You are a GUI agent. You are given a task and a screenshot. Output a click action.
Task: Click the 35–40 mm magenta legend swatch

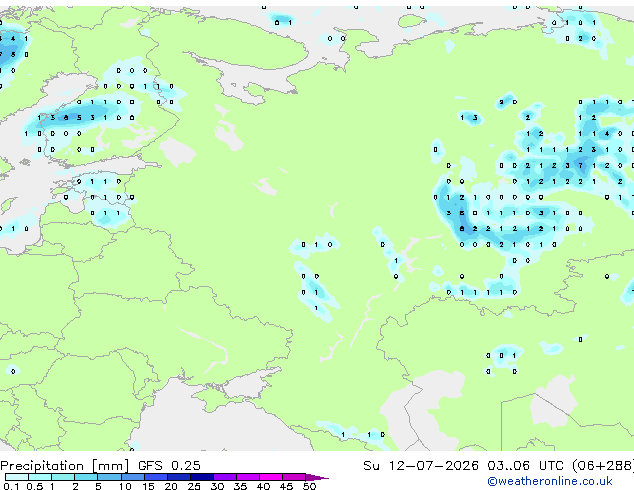(247, 477)
